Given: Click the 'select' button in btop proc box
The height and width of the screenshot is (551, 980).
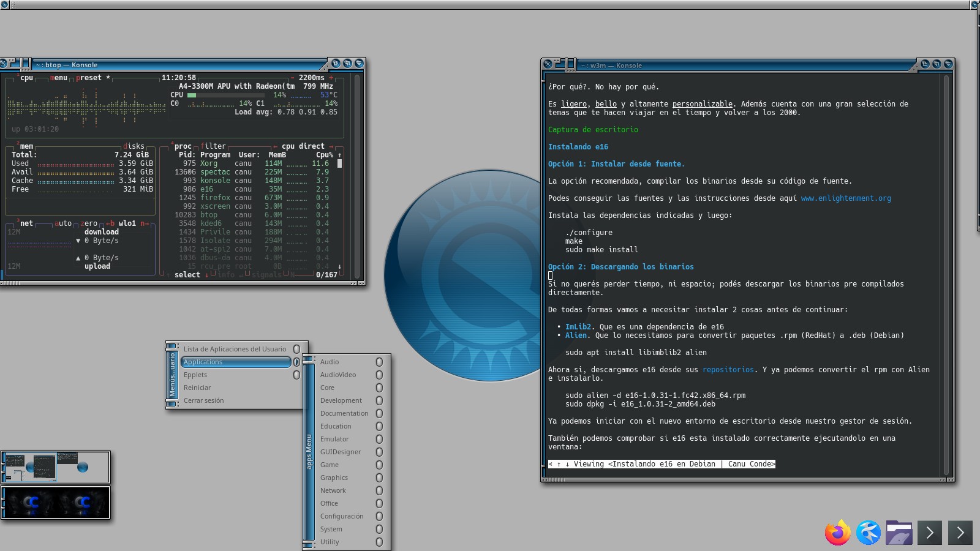Looking at the screenshot, I should 187,275.
